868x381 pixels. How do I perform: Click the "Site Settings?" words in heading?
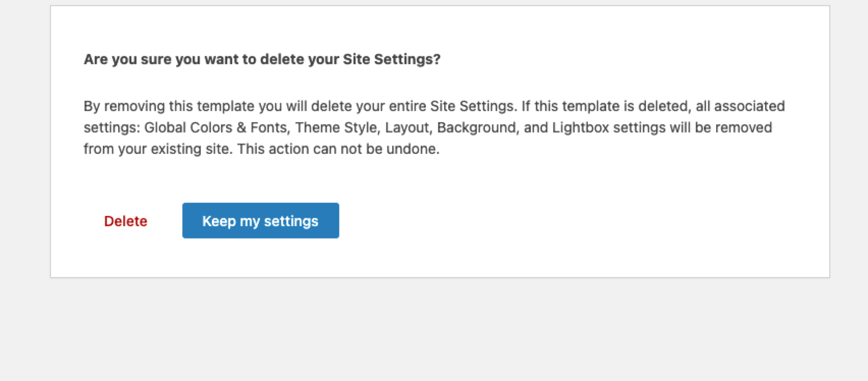[392, 60]
